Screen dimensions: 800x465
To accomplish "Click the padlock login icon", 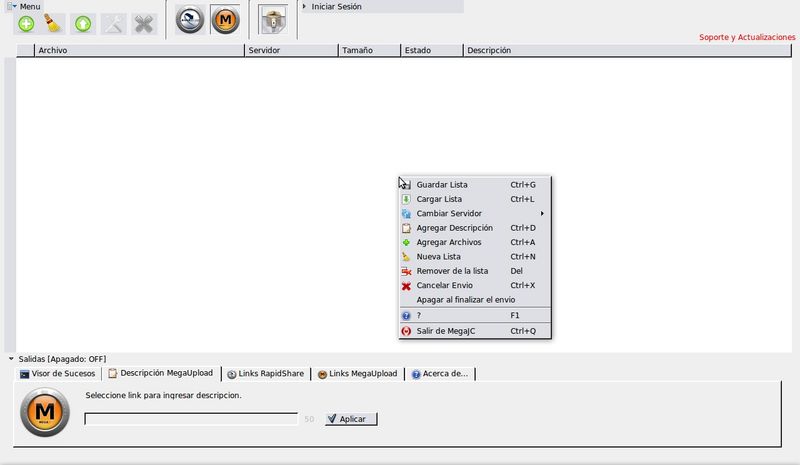I will coord(272,20).
